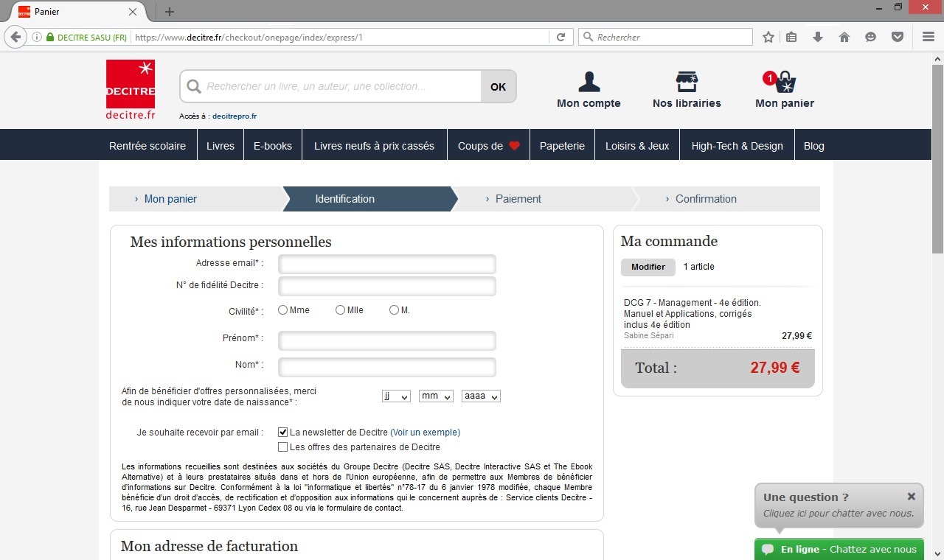Click Modifier order button
This screenshot has width=944, height=560.
click(648, 267)
